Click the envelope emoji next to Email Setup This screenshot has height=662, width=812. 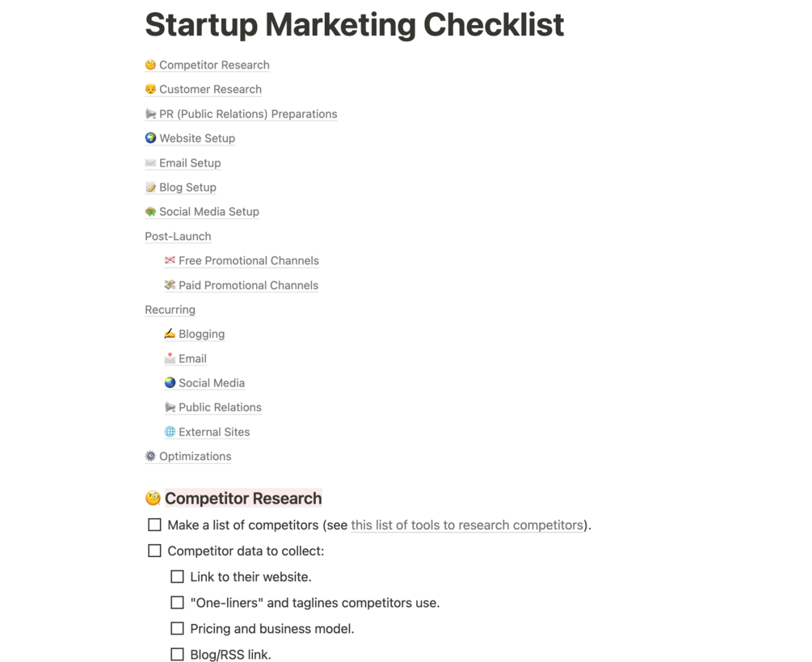(150, 163)
